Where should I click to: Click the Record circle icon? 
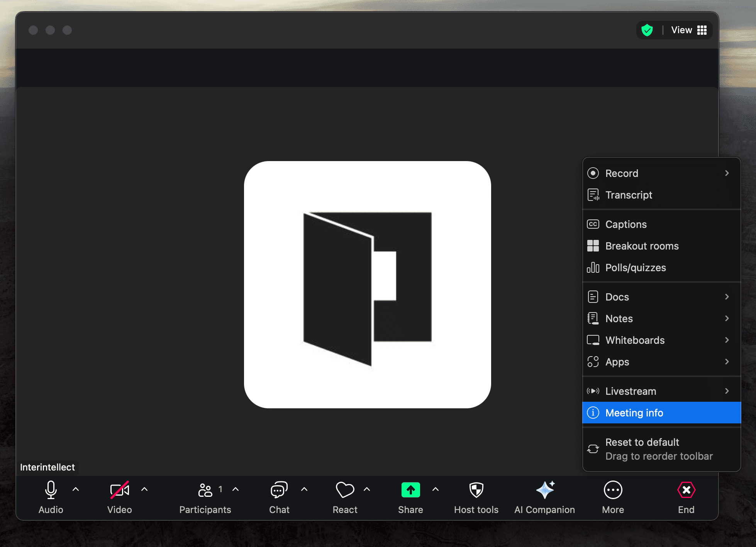[x=593, y=173]
